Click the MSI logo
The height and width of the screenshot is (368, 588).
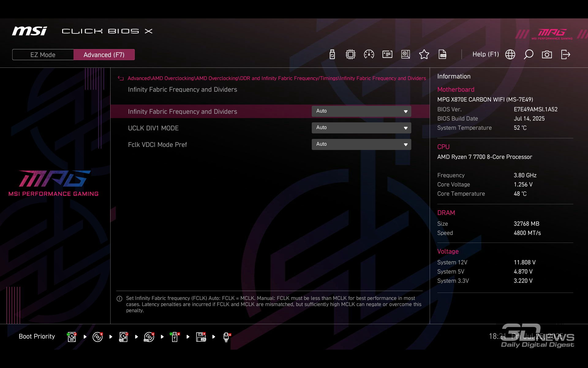point(30,31)
